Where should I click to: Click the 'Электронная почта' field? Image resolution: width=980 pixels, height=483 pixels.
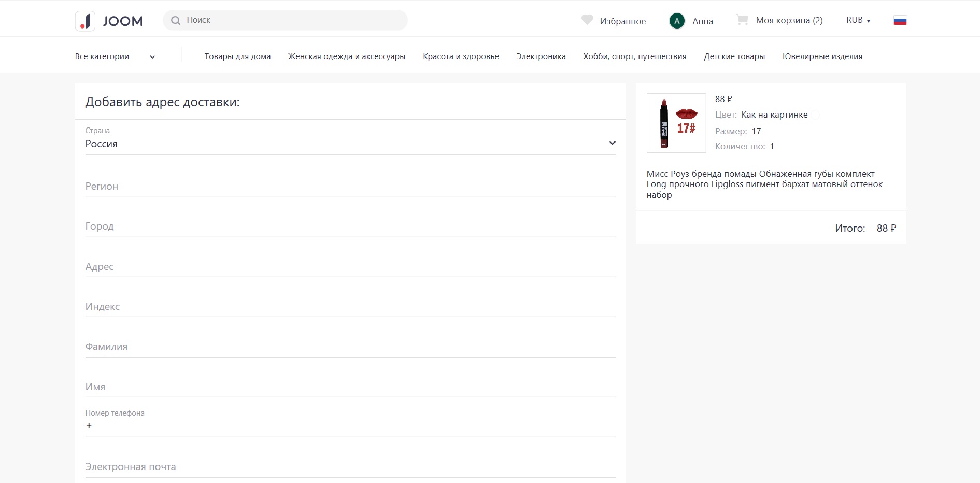(350, 467)
